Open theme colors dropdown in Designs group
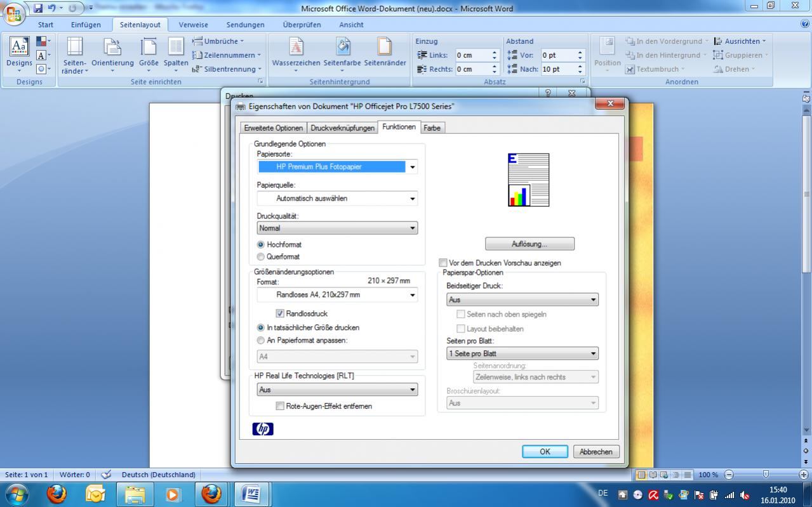Screen dimensions: 812x507 coord(43,41)
